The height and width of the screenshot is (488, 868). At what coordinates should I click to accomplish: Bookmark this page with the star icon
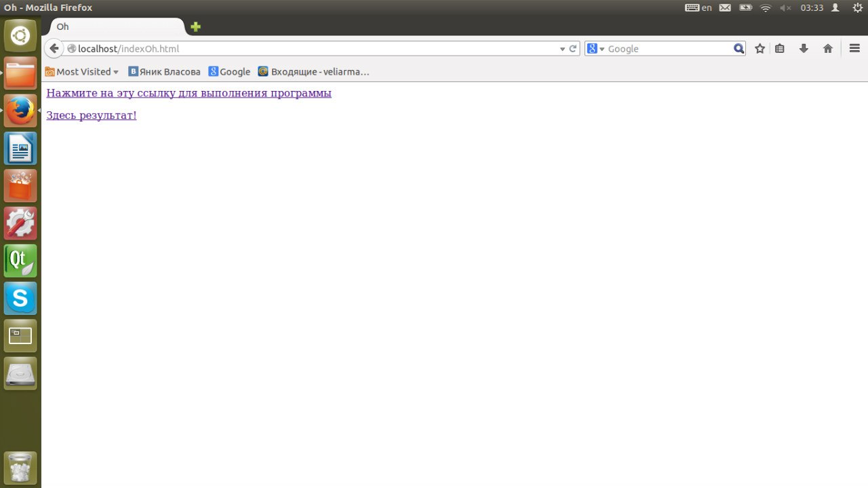coord(760,49)
